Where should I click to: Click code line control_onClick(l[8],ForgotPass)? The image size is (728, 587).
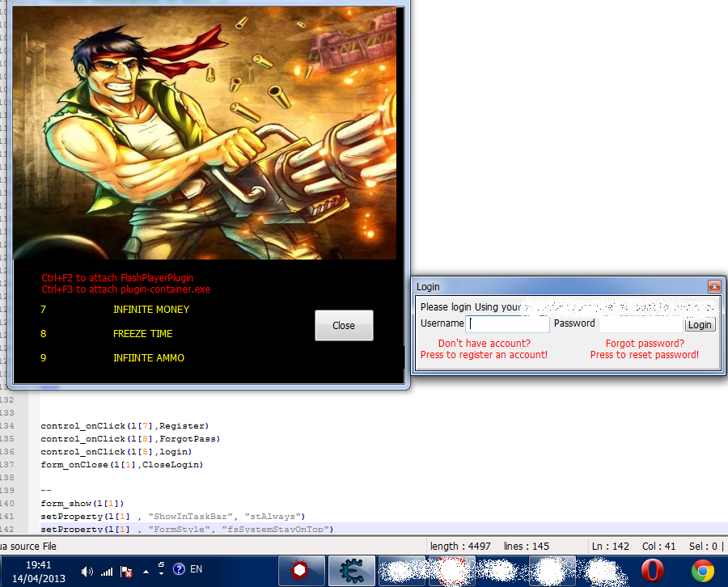point(130,439)
